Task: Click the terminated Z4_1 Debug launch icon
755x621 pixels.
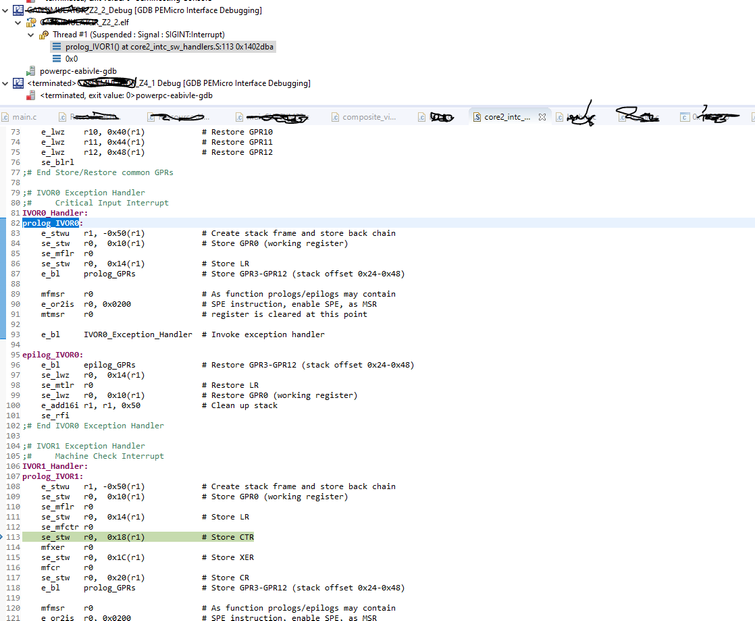Action: coord(18,83)
